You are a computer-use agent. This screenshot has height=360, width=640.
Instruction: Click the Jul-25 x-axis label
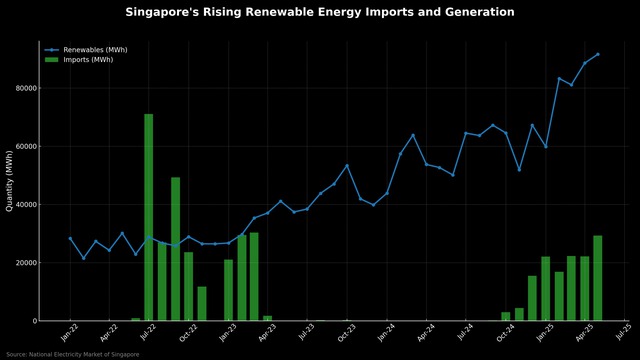click(623, 331)
